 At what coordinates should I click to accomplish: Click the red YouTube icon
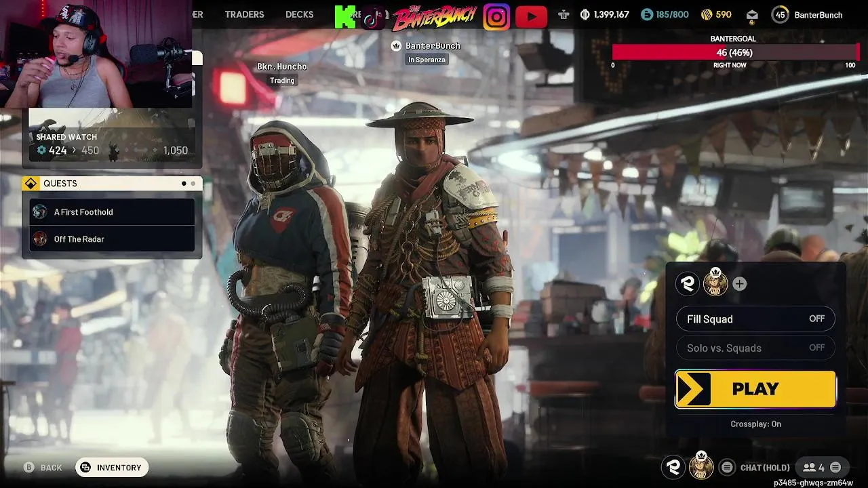click(x=532, y=17)
